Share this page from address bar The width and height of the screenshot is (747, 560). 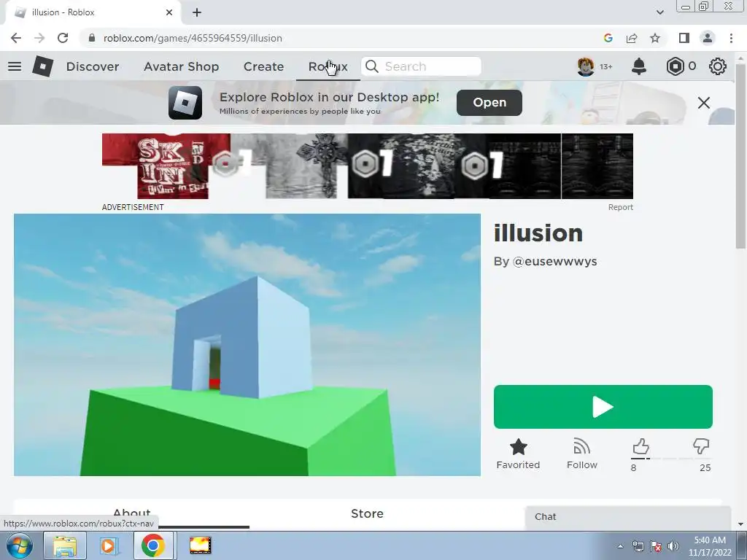632,38
